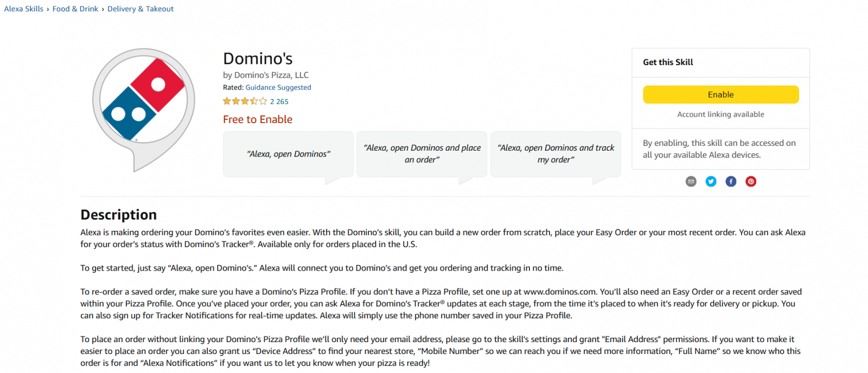The height and width of the screenshot is (373, 868).
Task: Open the Guidance Suggested rating link
Action: point(278,87)
